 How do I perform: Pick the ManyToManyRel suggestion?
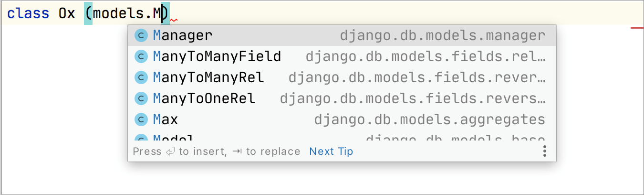pos(208,77)
